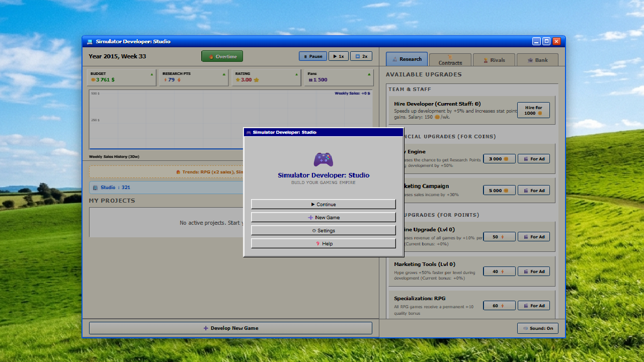Click the plus icon on the Develop New Game bar
Image resolution: width=644 pixels, height=362 pixels.
click(206, 328)
